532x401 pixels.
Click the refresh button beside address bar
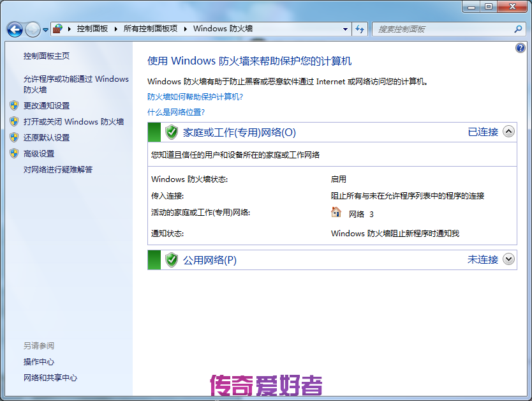(360, 29)
